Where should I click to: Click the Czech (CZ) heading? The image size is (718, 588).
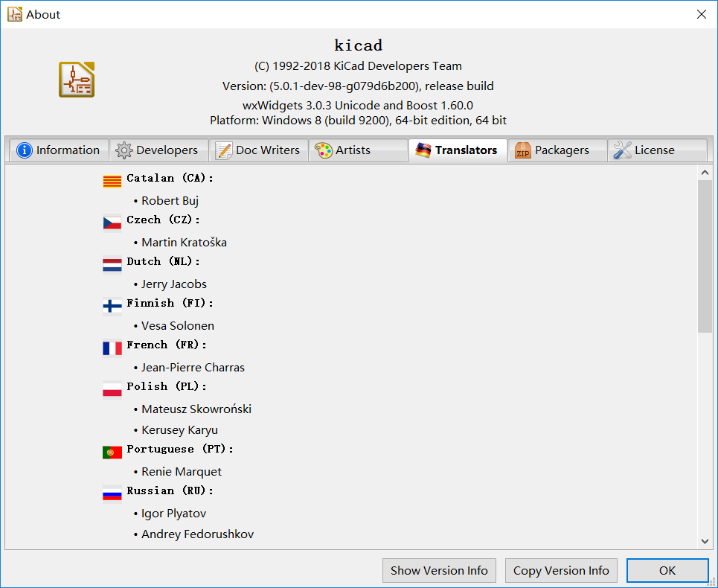[x=164, y=220]
